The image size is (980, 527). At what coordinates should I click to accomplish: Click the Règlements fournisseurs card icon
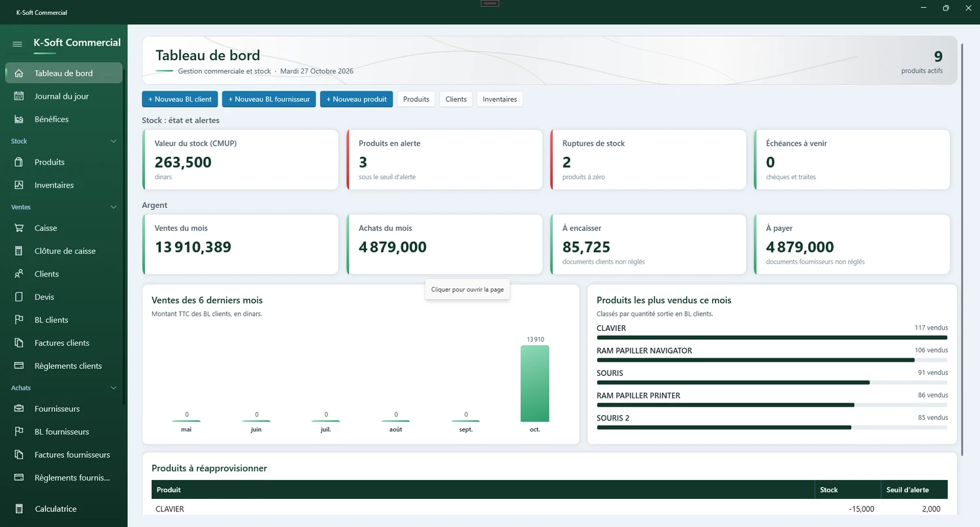(19, 477)
